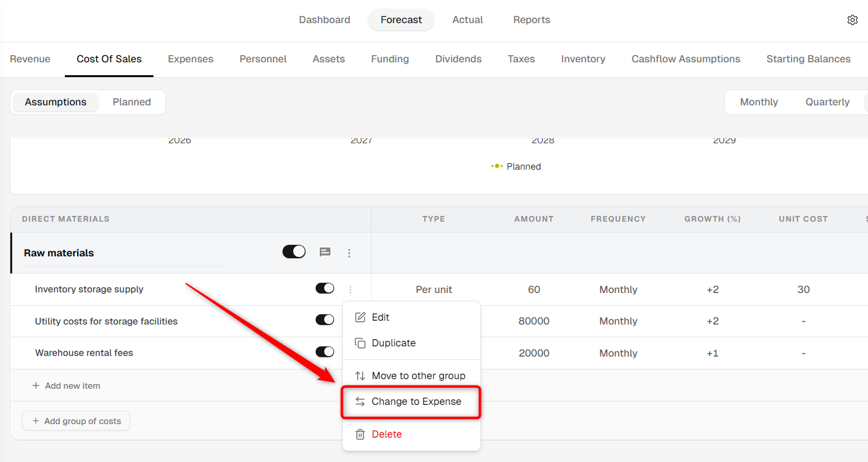Click Add new item
This screenshot has width=868, height=462.
(66, 386)
